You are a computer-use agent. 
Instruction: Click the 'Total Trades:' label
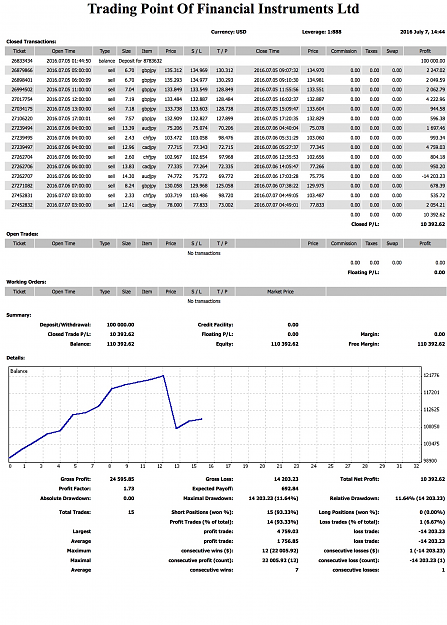pos(75,512)
